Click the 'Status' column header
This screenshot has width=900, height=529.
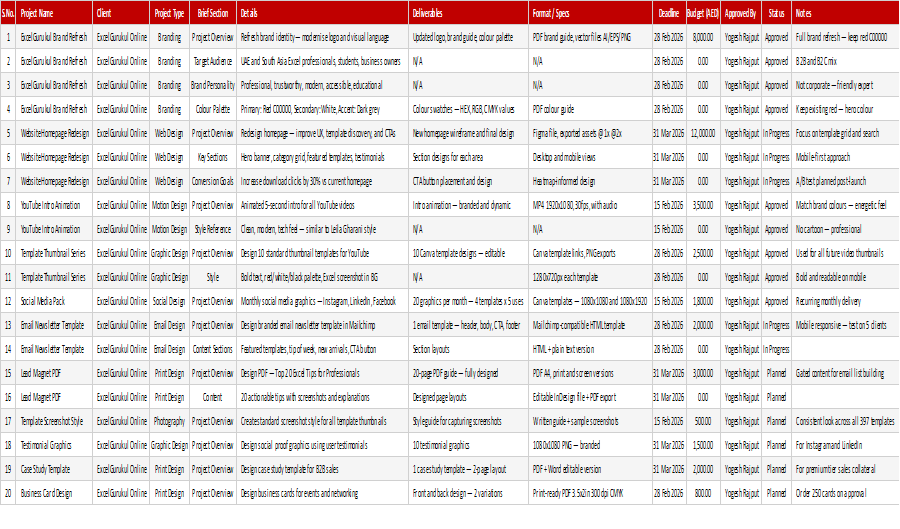[x=777, y=13]
